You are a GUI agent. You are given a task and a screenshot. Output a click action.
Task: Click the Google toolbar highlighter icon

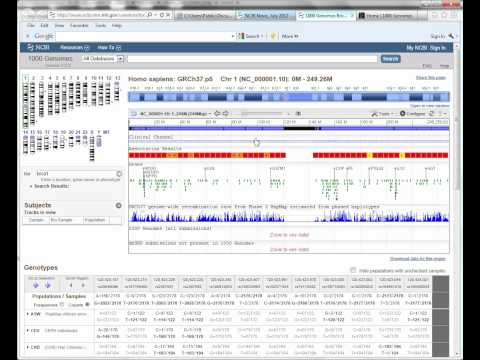click(x=273, y=36)
